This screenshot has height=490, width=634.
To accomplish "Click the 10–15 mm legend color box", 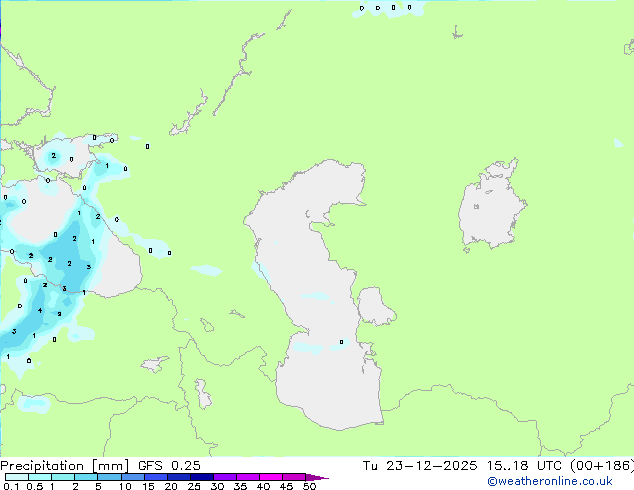I will [133, 477].
